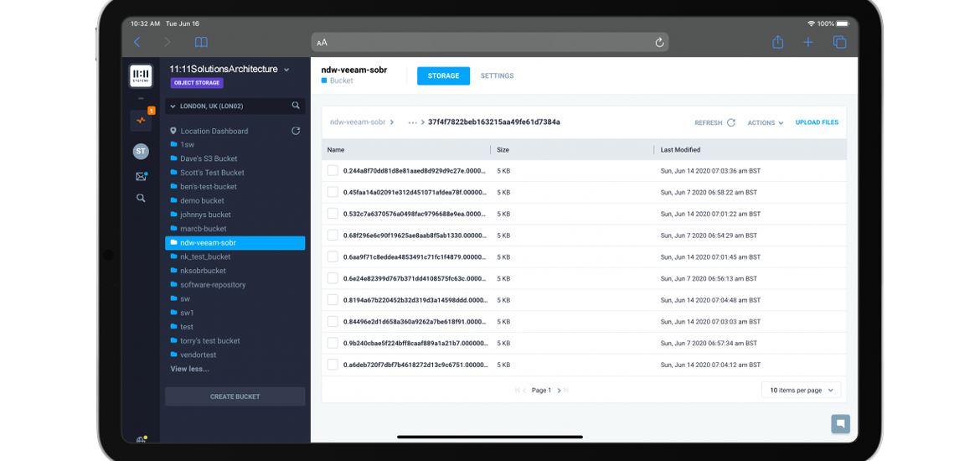Viewport: 980px width, 461px height.
Task: Open the vendortest bucket
Action: point(199,355)
